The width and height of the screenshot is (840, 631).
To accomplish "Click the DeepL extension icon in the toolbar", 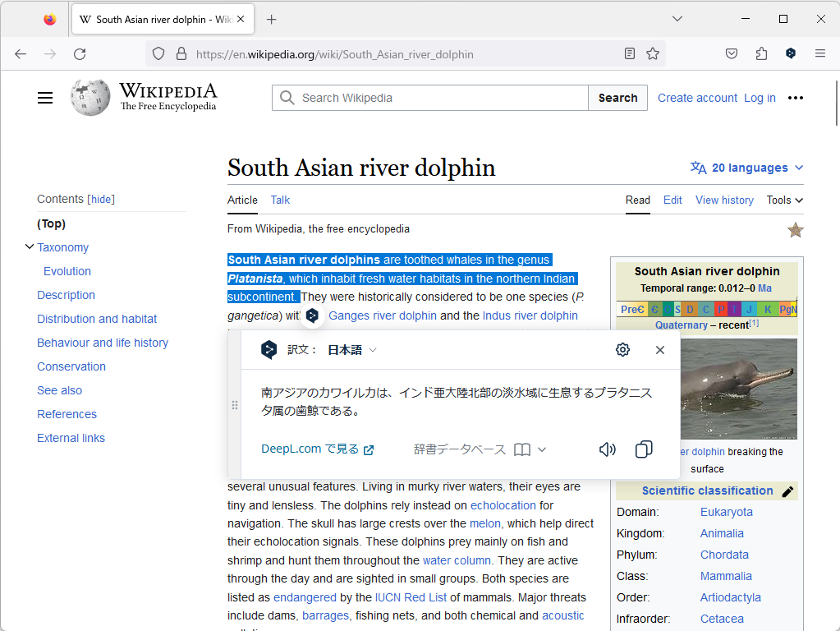I will (790, 53).
